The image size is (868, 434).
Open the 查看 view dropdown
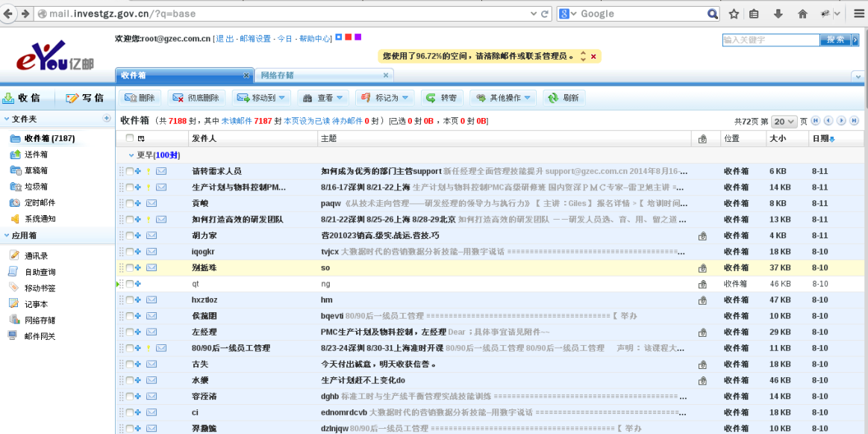coord(323,98)
